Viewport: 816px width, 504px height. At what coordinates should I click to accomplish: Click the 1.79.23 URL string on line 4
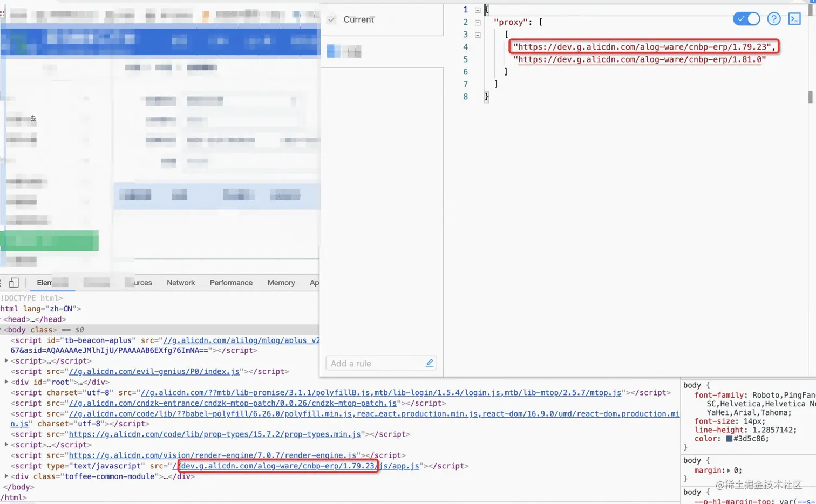point(642,47)
